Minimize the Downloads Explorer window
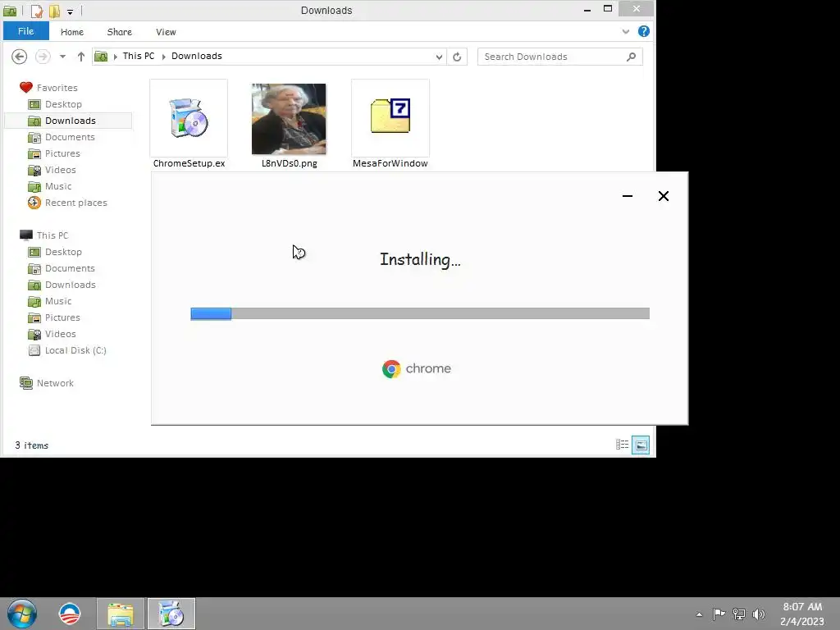Screen dimensions: 840x630 coord(587,10)
